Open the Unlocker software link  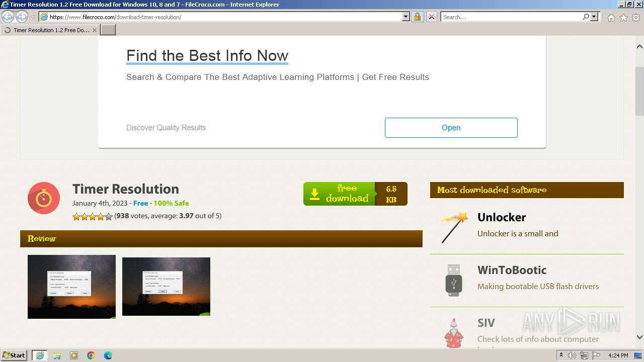502,217
